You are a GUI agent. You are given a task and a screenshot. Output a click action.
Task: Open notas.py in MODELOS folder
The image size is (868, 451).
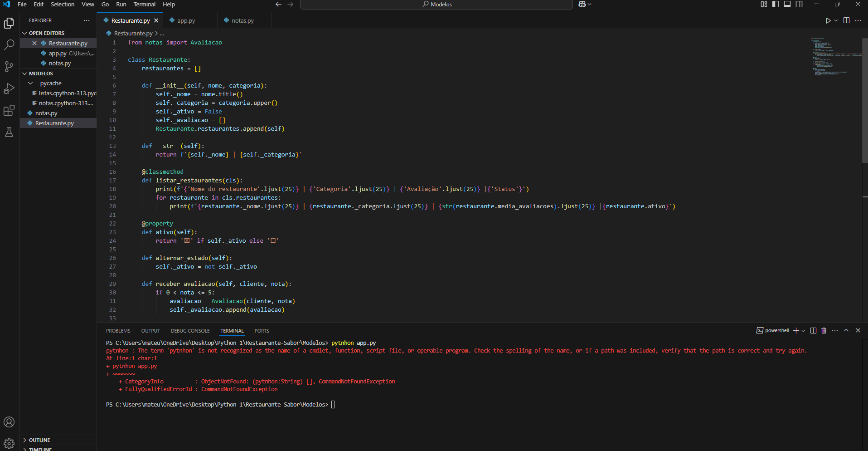(58, 113)
